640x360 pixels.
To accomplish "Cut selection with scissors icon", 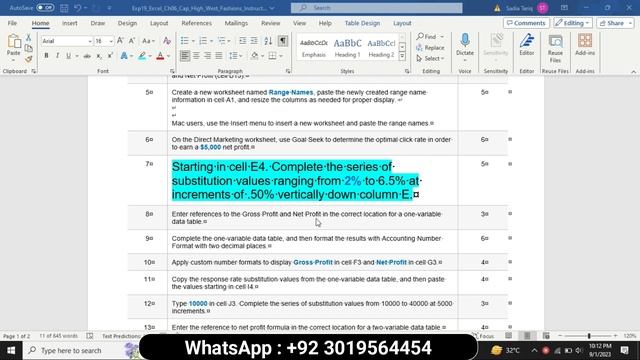I will click(28, 38).
